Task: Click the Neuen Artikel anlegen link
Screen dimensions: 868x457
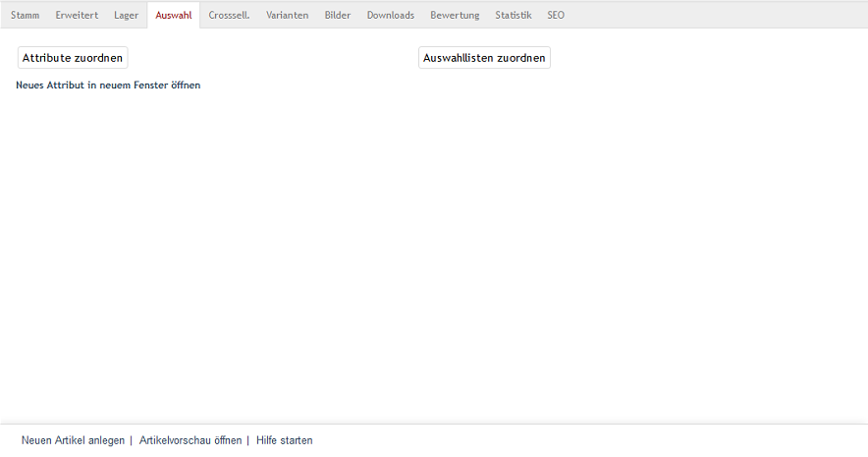Action: pyautogui.click(x=73, y=440)
